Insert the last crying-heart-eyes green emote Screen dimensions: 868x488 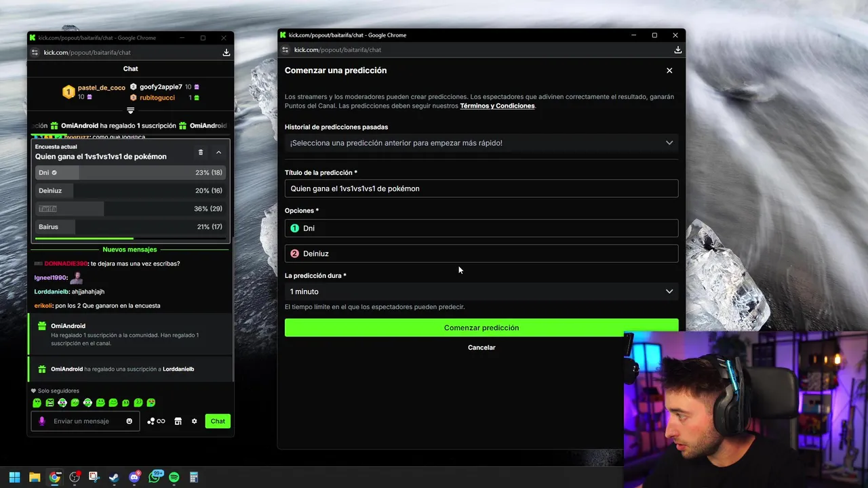point(151,403)
